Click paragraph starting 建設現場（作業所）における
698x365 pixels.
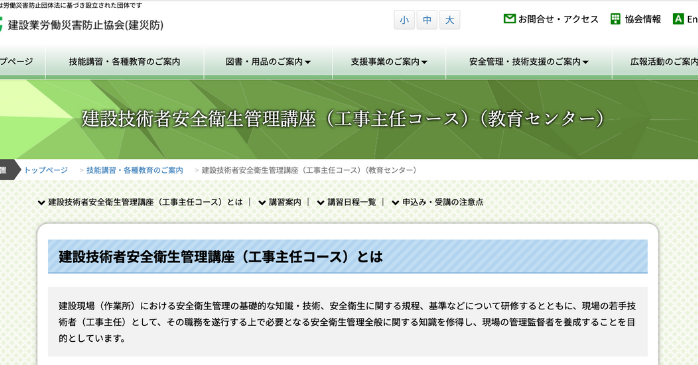click(347, 322)
